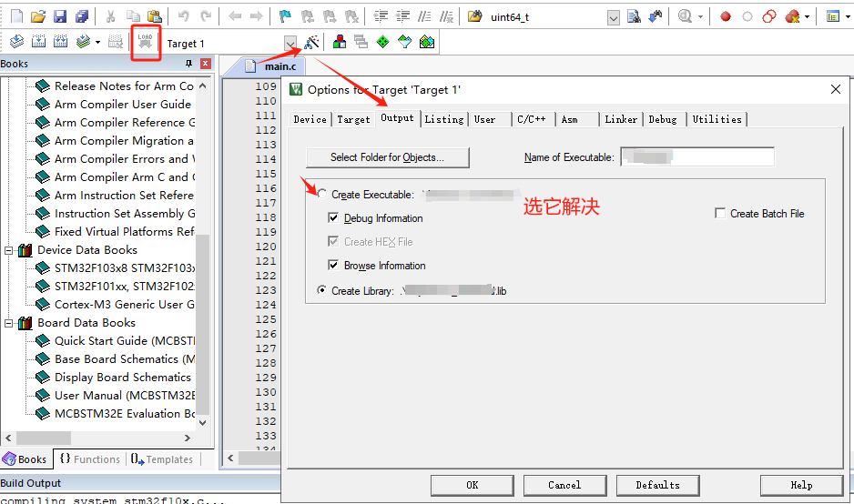Open Select Software Packs icon
The image size is (854, 504).
click(x=404, y=42)
